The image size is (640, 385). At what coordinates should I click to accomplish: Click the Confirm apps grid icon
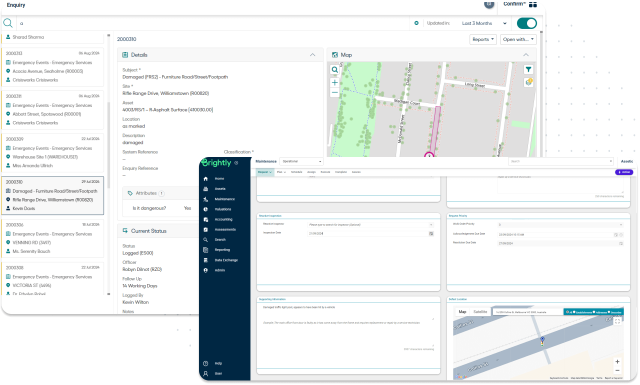(533, 4)
